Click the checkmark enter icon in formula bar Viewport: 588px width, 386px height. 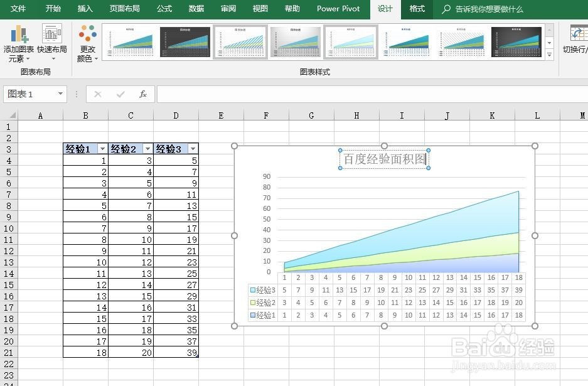pyautogui.click(x=119, y=94)
